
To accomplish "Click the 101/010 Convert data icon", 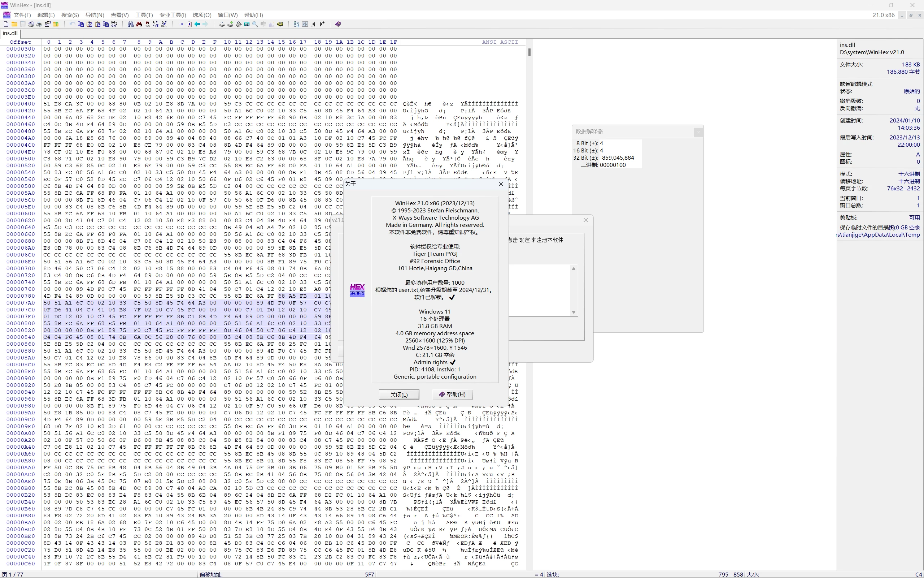I will 114,24.
